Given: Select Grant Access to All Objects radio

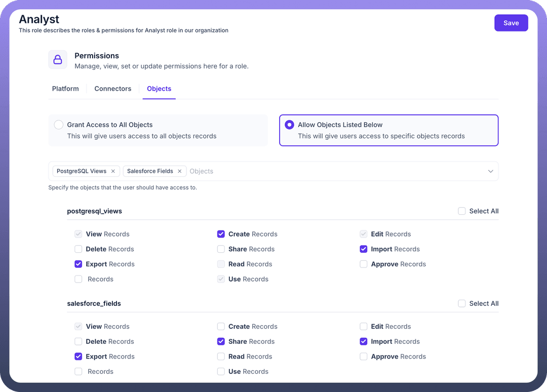Looking at the screenshot, I should (x=59, y=125).
